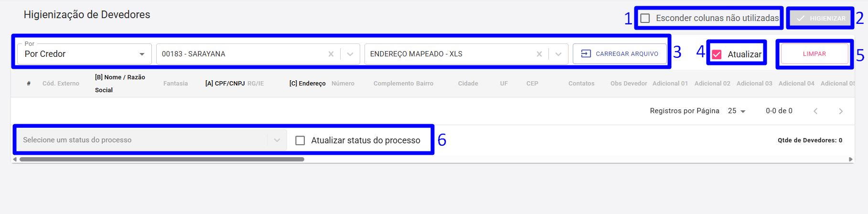This screenshot has width=868, height=214.
Task: Expand the ENDEREÇO MAPEADO layout chevron
Action: (x=558, y=54)
